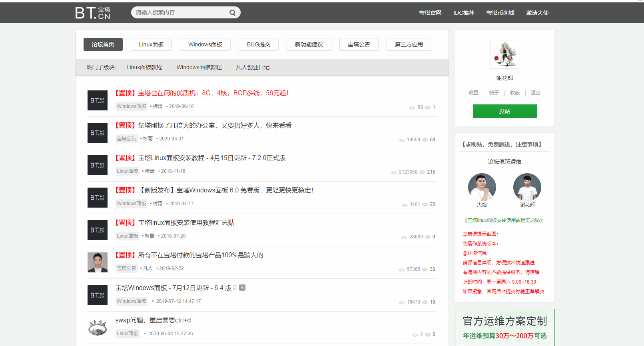Open 设置 in user panel
Image resolution: width=644 pixels, height=346 pixels.
473,93
